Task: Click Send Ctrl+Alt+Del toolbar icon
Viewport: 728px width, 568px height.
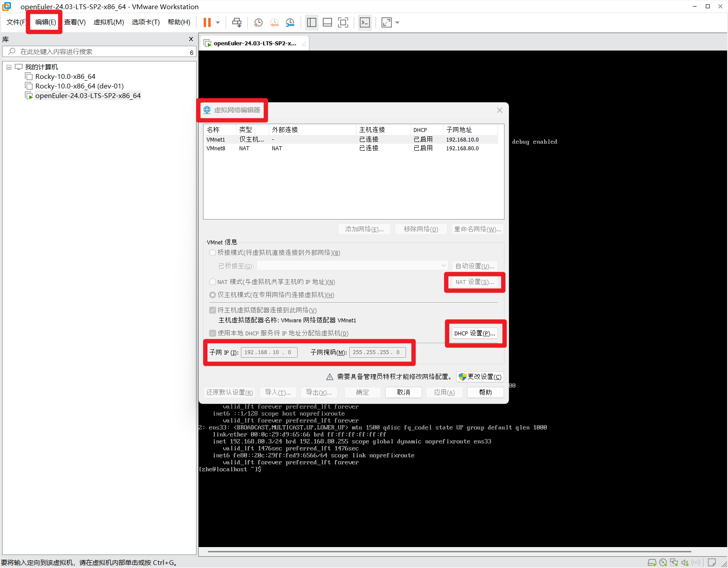Action: tap(237, 23)
